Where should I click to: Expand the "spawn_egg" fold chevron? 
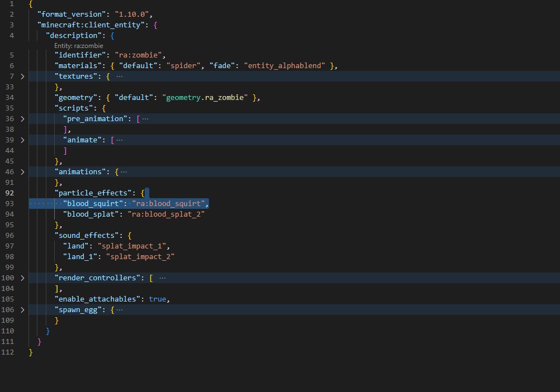tap(22, 310)
